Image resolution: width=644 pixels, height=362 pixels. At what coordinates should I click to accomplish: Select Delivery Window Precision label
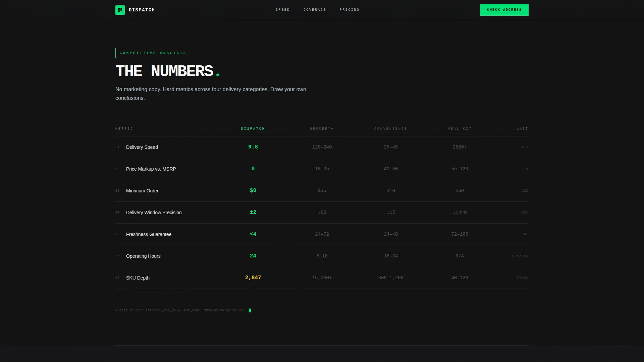click(154, 213)
